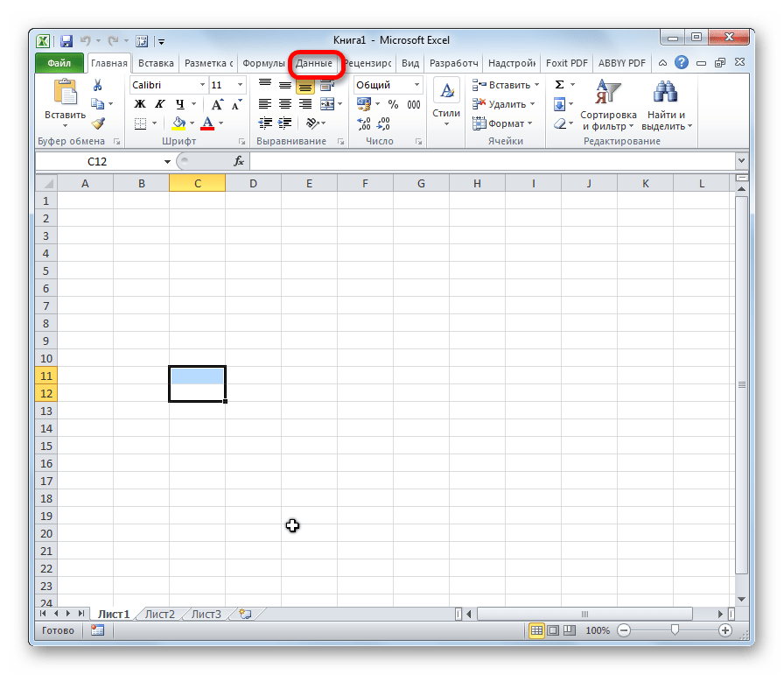784x675 pixels.
Task: Open Шрифт group dialog launcher
Action: 241,142
